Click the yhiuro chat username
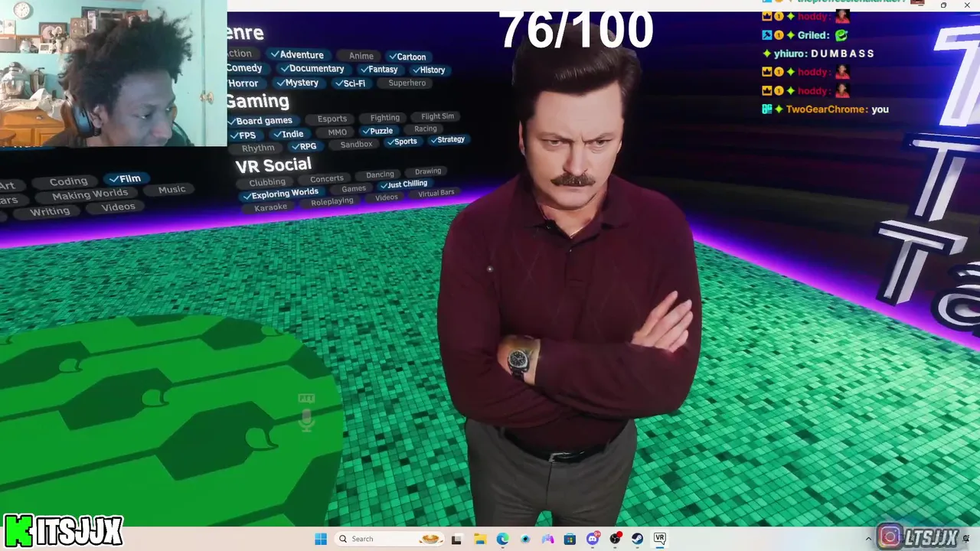980x551 pixels. [x=789, y=54]
